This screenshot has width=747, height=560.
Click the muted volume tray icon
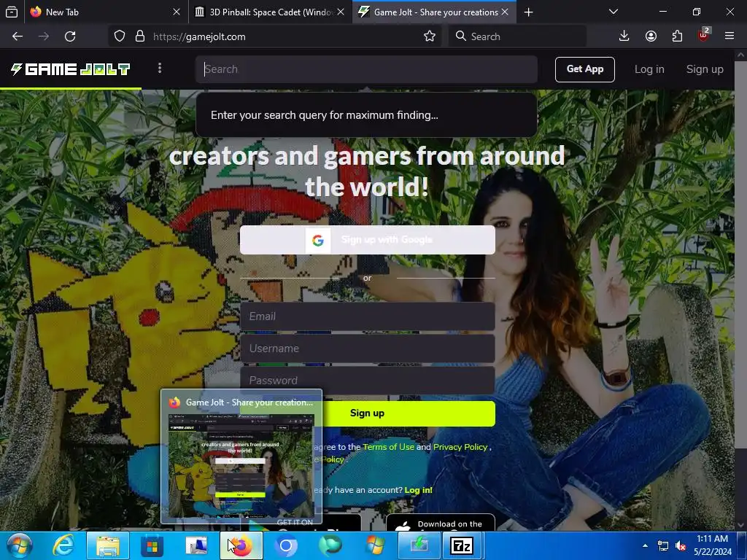(681, 545)
